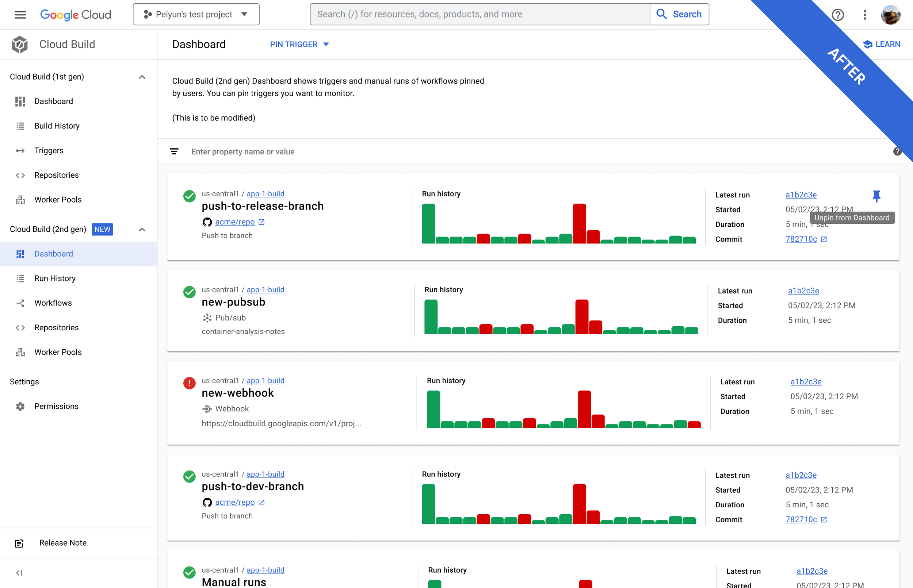Open Permissions under Settings

56,406
